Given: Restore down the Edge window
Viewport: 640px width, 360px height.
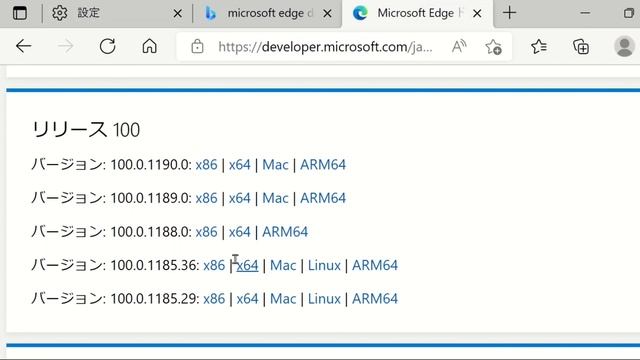Looking at the screenshot, I should [x=629, y=13].
